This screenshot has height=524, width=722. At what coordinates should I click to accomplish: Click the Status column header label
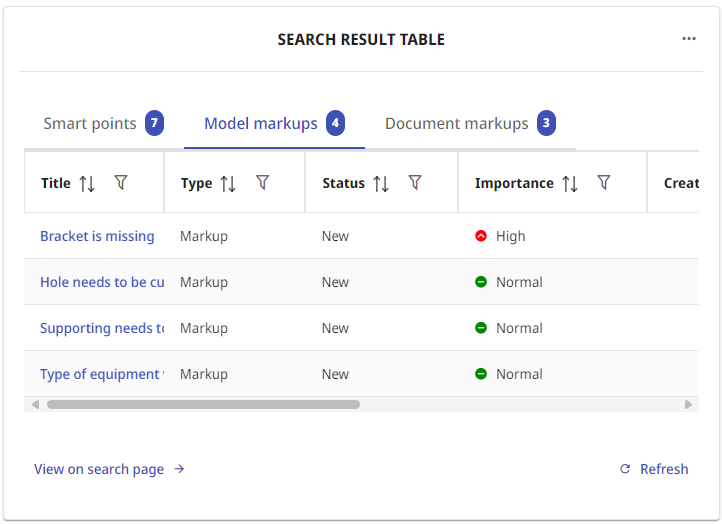click(x=344, y=183)
